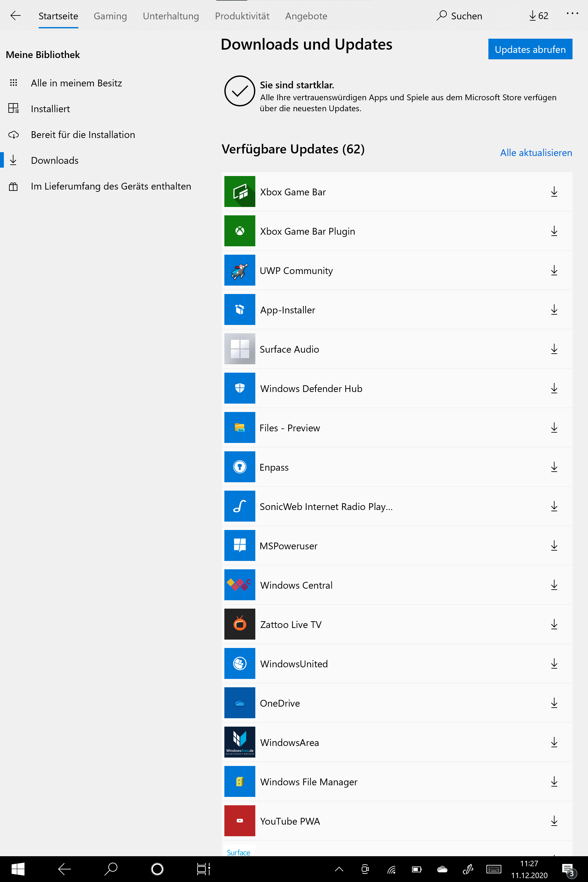Open the Startseite tab
Screen dimensions: 588x882
58,16
